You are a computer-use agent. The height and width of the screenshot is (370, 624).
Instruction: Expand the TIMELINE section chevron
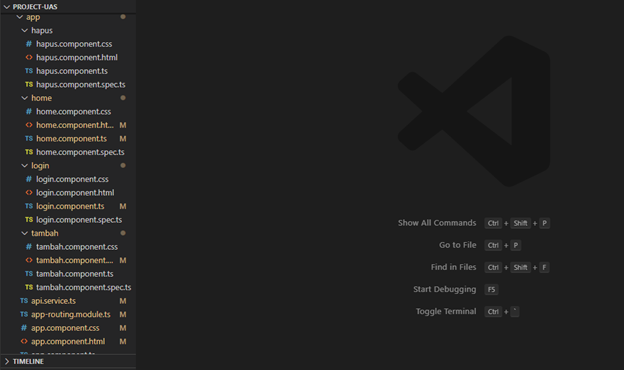[7, 361]
